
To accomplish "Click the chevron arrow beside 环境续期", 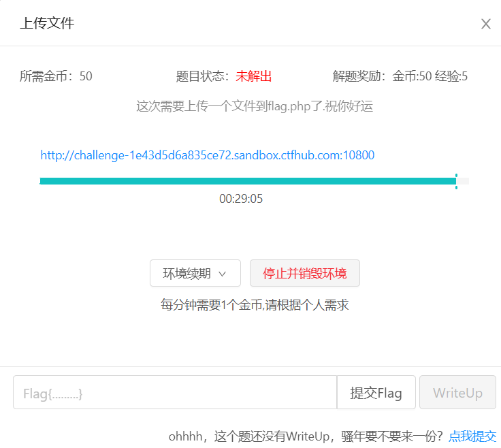I will point(222,274).
